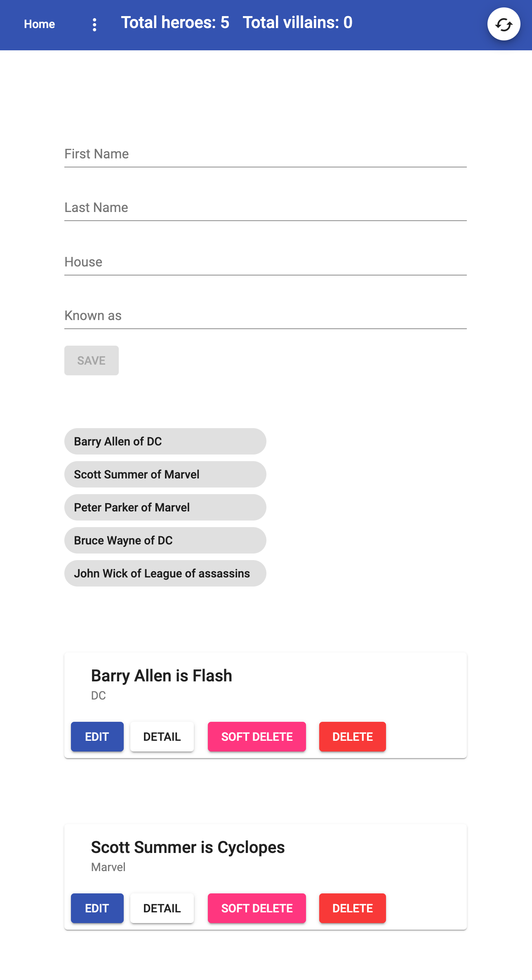
Task: Open DETAIL for Barry Allen
Action: (x=162, y=737)
